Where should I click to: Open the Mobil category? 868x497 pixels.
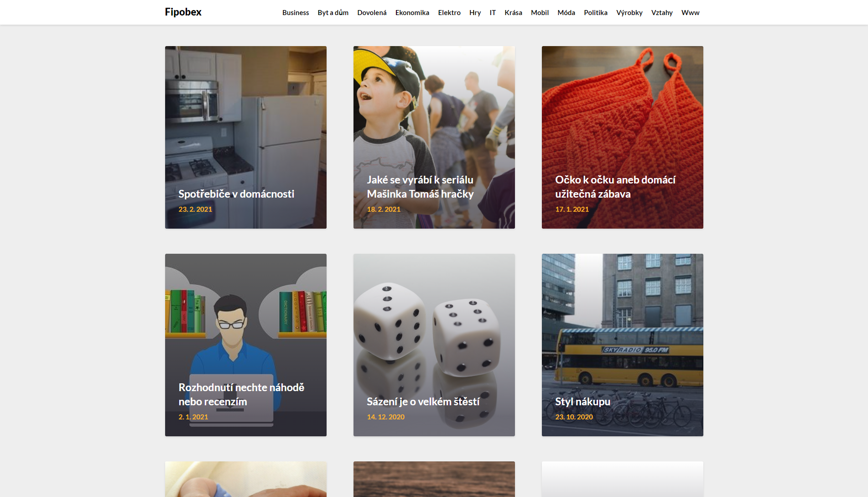[540, 13]
